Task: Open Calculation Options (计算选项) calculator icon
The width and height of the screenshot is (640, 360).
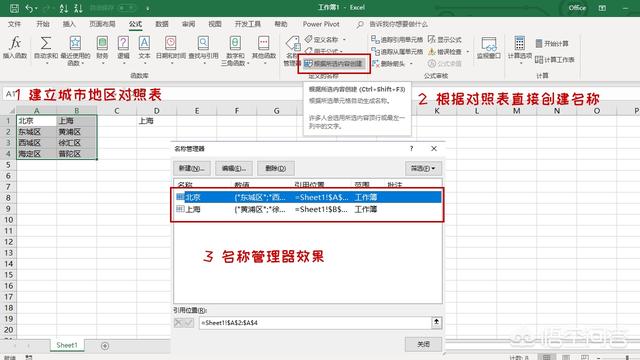Action: [520, 43]
